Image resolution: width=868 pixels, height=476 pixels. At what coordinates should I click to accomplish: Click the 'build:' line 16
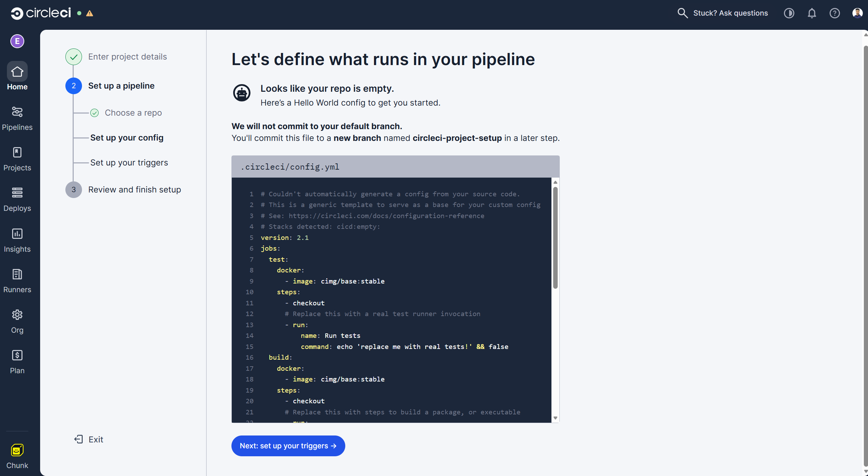coord(280,357)
